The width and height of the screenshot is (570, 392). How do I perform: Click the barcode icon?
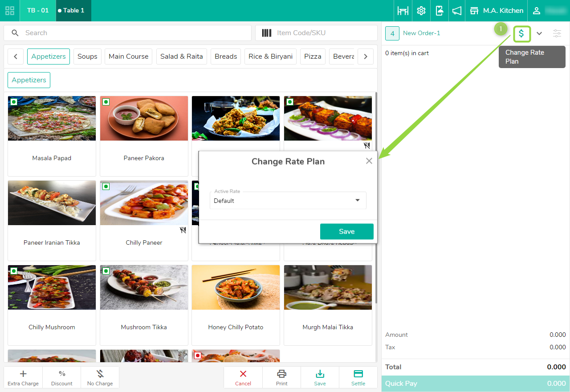point(267,33)
